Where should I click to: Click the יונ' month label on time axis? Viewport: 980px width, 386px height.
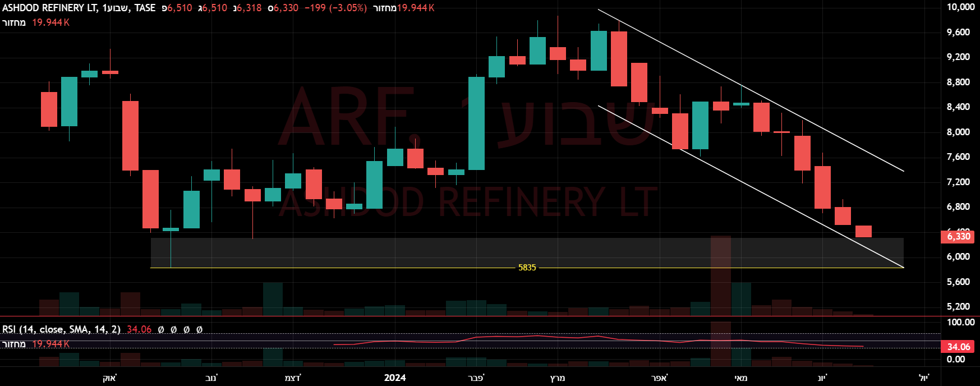tap(822, 378)
